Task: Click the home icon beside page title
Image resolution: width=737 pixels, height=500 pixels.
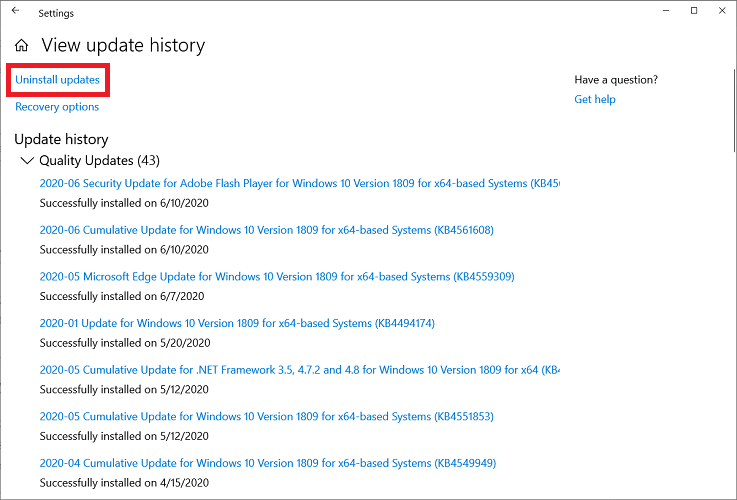Action: pyautogui.click(x=22, y=46)
